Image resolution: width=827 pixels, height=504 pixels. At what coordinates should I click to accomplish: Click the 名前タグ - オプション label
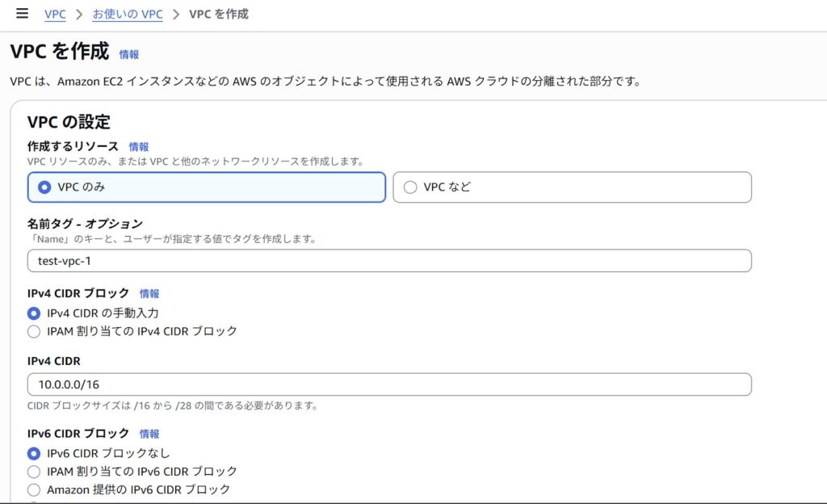(x=85, y=224)
